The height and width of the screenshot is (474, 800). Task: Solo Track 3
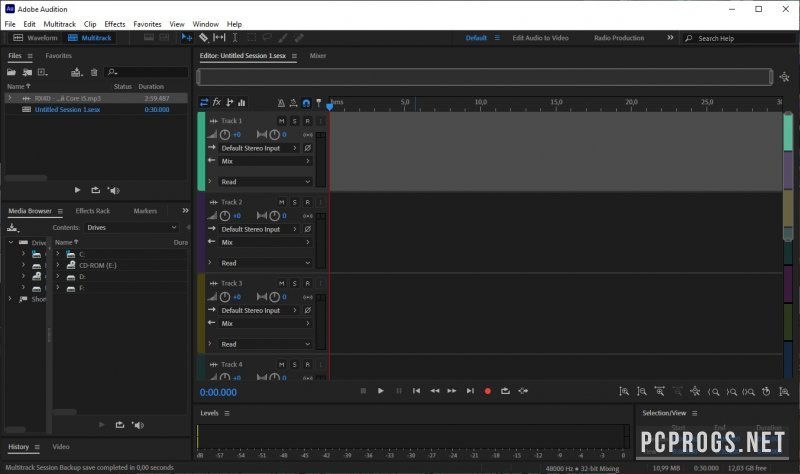coord(294,283)
